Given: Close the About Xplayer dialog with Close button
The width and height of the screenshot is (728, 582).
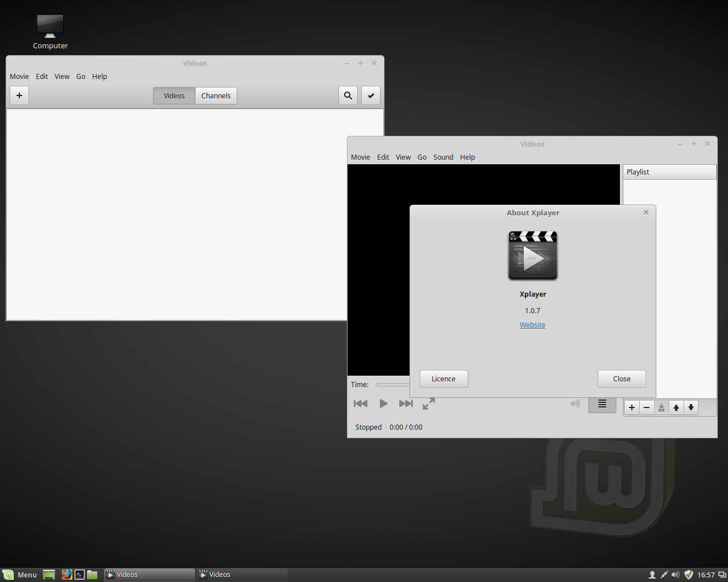Looking at the screenshot, I should click(622, 379).
